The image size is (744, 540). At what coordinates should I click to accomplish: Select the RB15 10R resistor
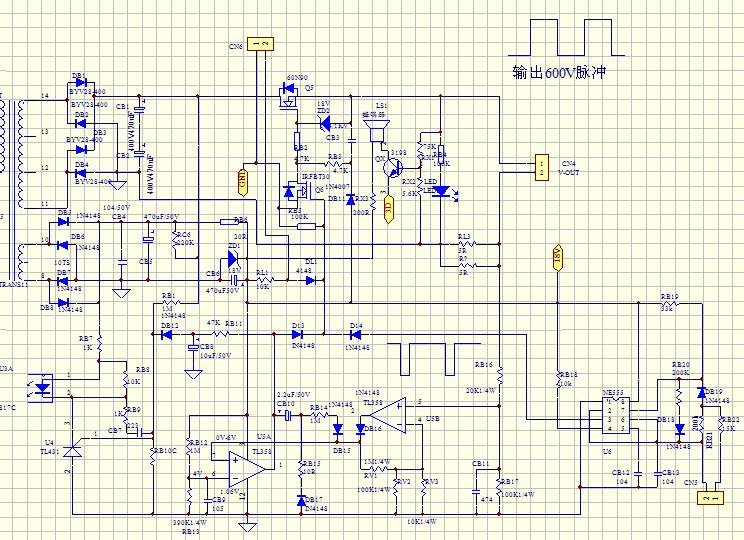pos(301,470)
